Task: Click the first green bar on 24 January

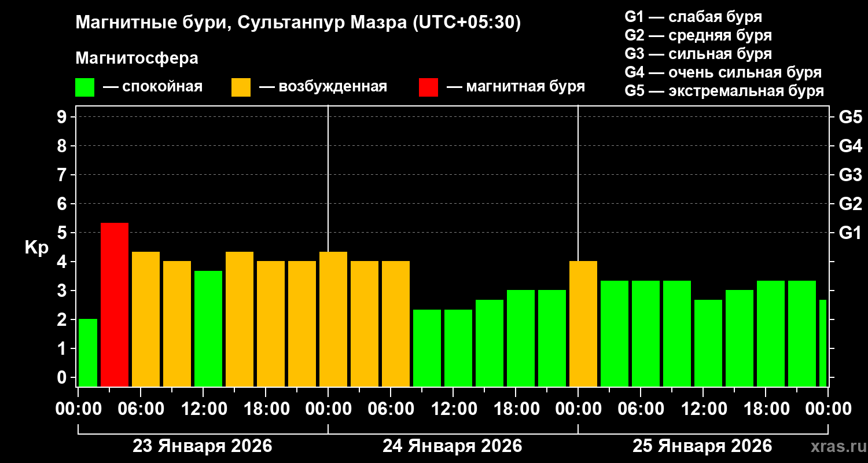Action: click(427, 348)
